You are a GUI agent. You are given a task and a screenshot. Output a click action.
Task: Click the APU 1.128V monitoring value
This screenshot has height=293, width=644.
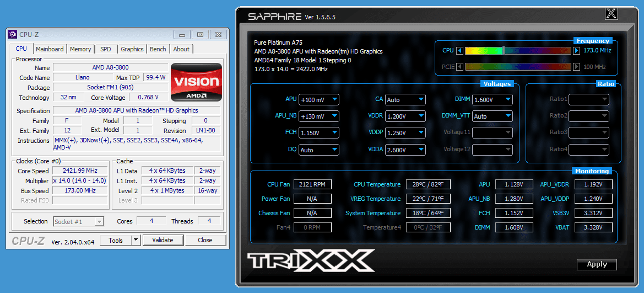pyautogui.click(x=514, y=184)
